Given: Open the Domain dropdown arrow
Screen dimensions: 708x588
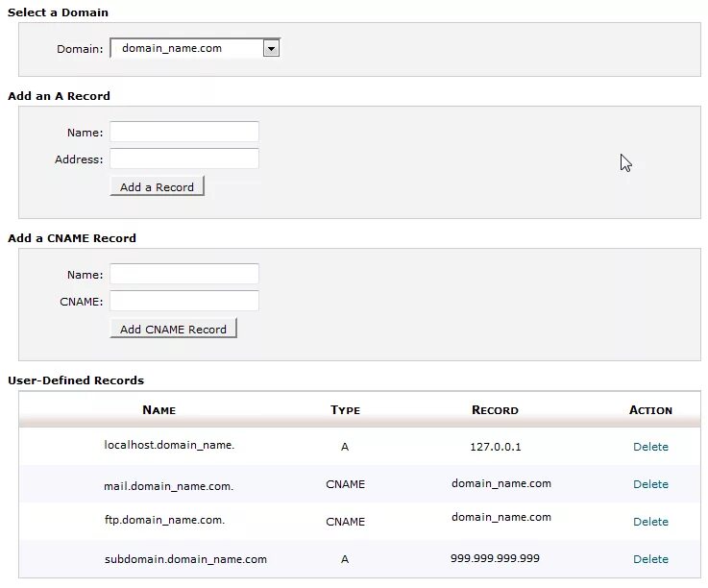Looking at the screenshot, I should click(x=271, y=48).
